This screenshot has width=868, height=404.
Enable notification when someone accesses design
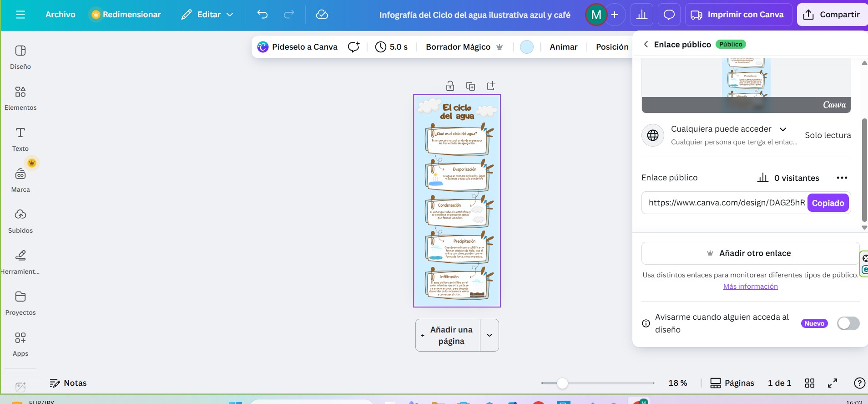click(848, 323)
